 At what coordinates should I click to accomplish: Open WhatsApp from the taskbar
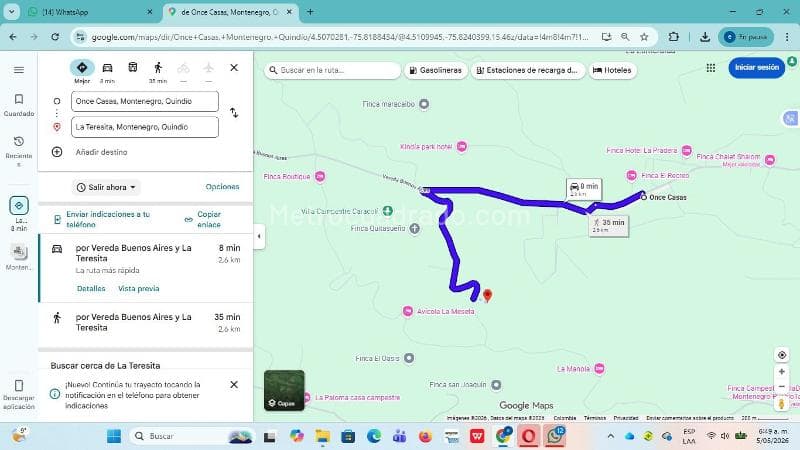click(555, 436)
